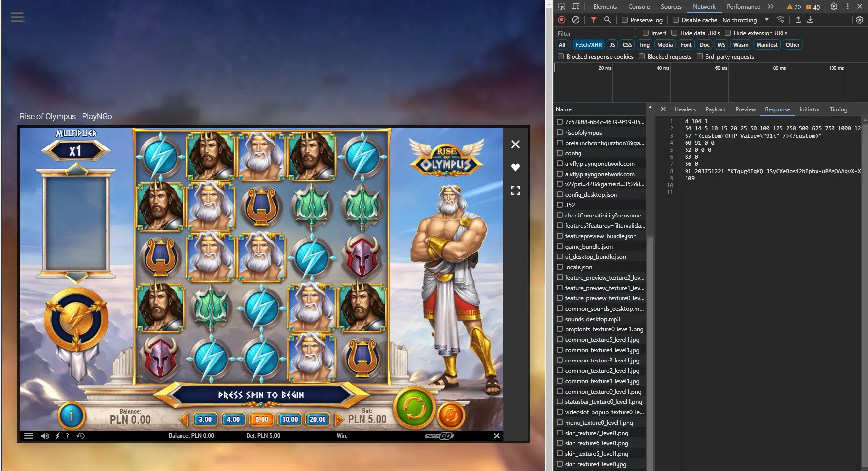The image size is (868, 471).
Task: Check Hide data URLs
Action: click(674, 33)
